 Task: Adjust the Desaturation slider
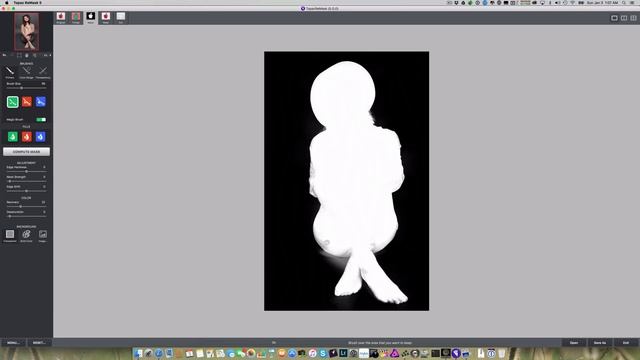[26, 216]
